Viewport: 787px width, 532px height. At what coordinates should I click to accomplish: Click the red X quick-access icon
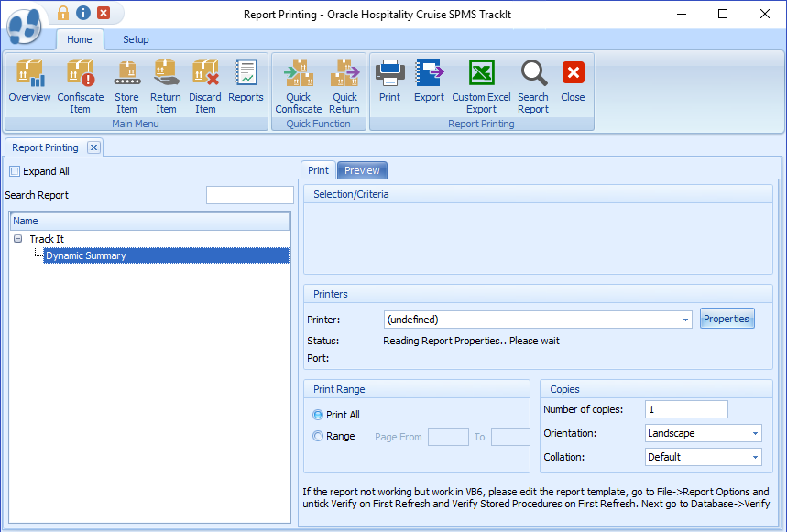point(104,13)
